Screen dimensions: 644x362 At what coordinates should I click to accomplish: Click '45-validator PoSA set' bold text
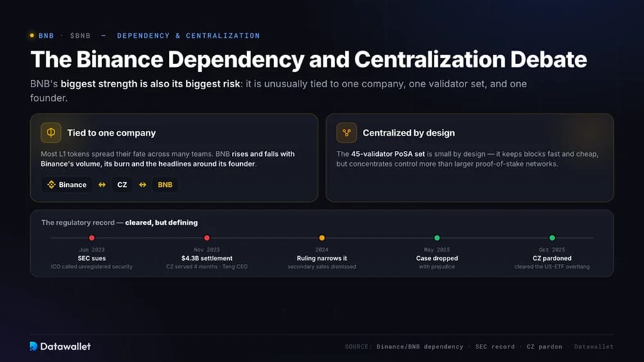[x=388, y=154]
